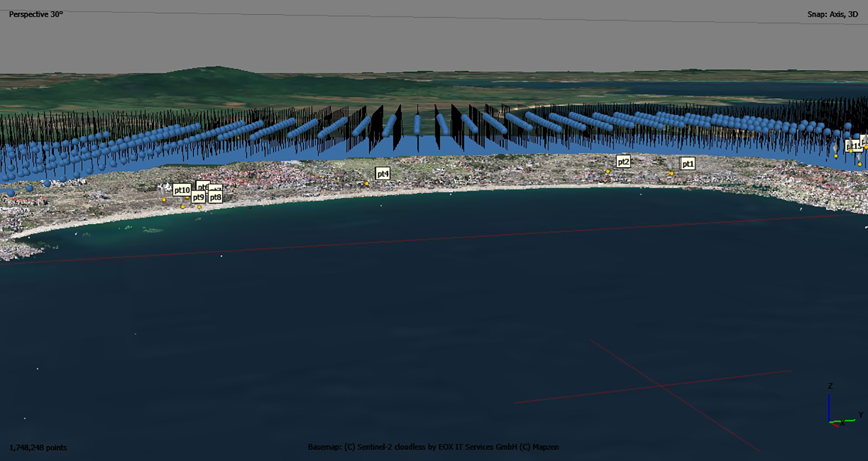
Task: Click the blue Z axis of the gizmo
Action: pos(829,407)
